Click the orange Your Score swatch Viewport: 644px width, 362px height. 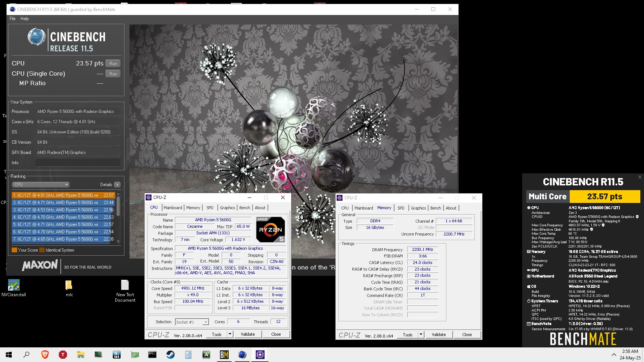(14, 250)
